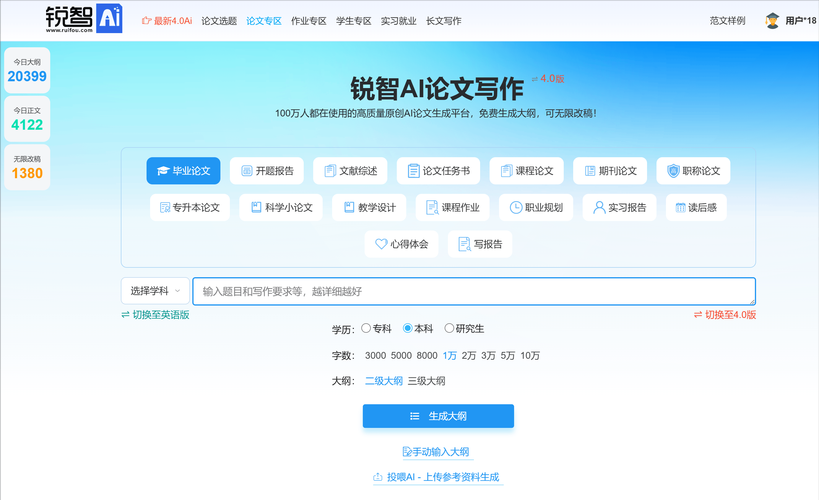Click the graduation cap icon on 毕业论文
Viewport: 819px width, 500px height.
coord(163,171)
